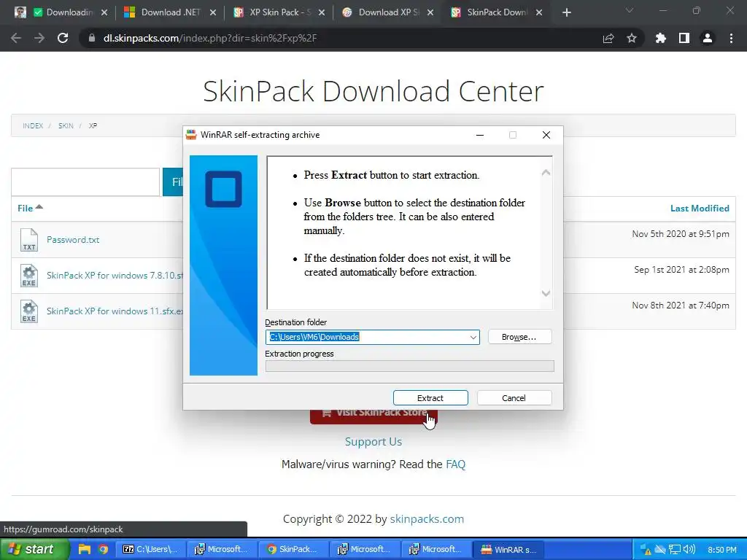Viewport: 747px width, 560px height.
Task: Open the browser profile icon
Action: click(708, 38)
